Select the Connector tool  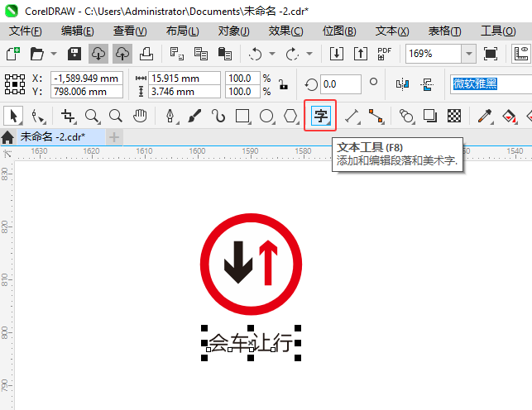coord(376,116)
